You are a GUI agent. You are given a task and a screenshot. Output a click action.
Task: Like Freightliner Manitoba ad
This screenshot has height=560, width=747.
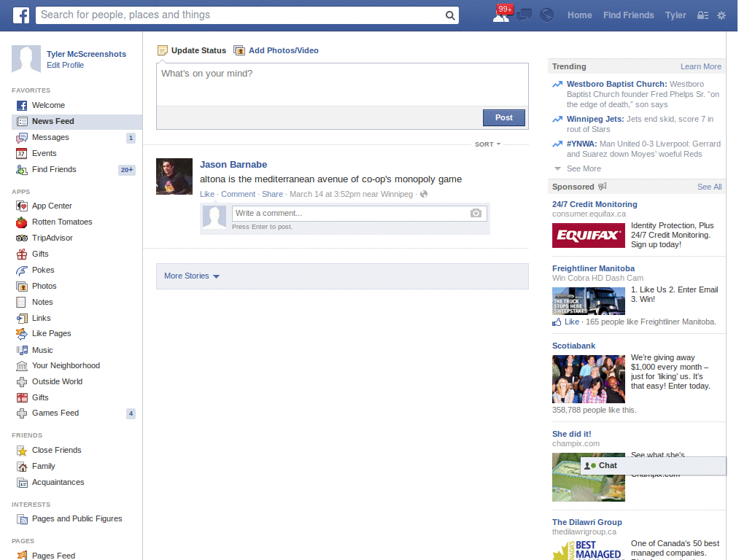click(x=571, y=322)
